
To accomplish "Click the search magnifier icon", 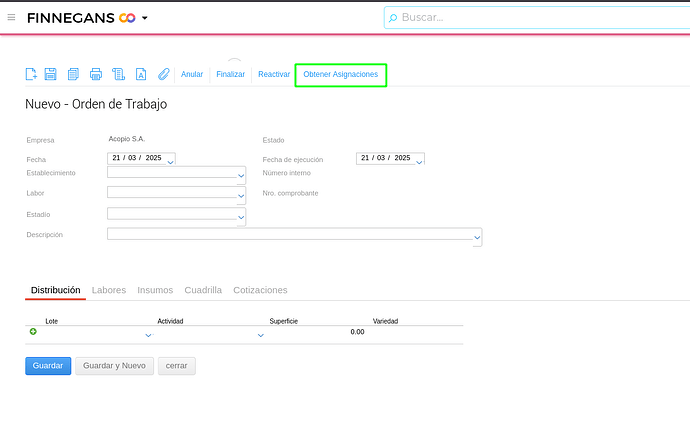I will coord(393,18).
